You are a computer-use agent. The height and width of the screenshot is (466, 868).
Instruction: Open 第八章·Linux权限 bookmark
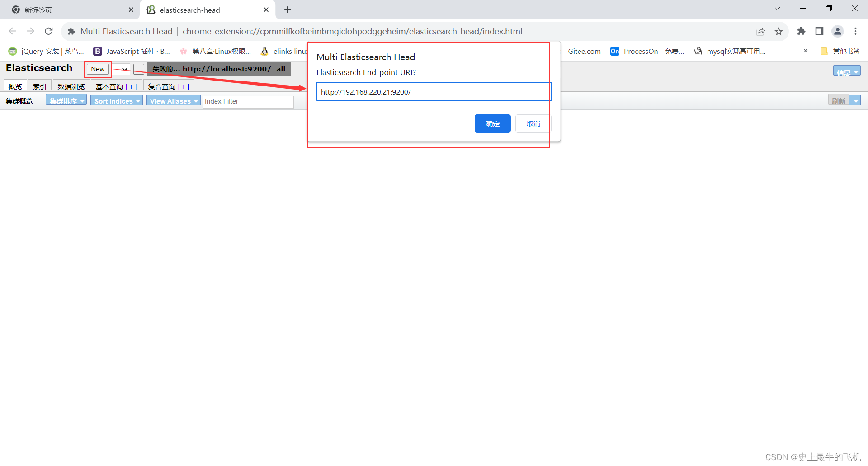pyautogui.click(x=216, y=51)
